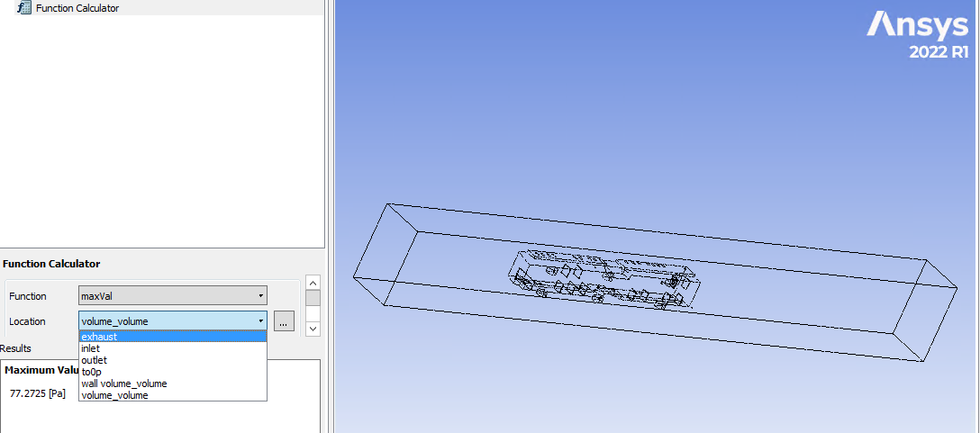The width and height of the screenshot is (980, 433).
Task: Select the Function Calculator tree item
Action: click(77, 8)
